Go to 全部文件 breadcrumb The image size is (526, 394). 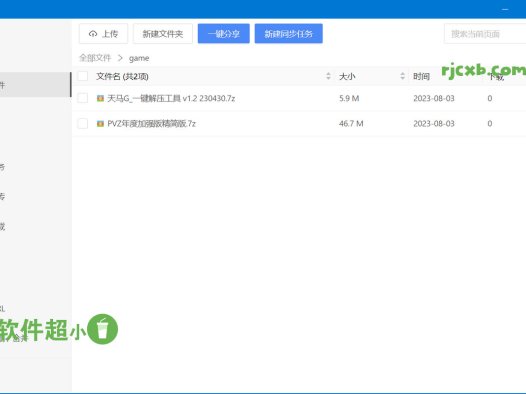95,58
